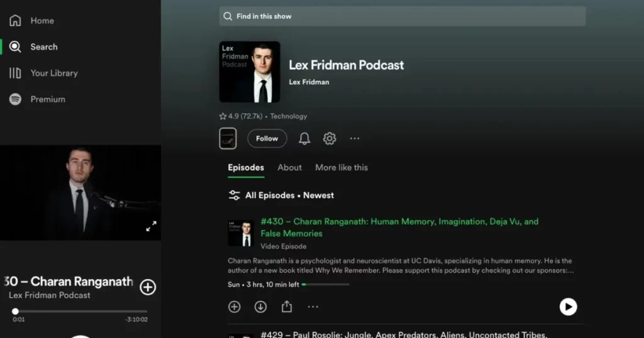Click the star rating 4.9 (72.7k)
The image size is (644, 338).
tap(241, 116)
